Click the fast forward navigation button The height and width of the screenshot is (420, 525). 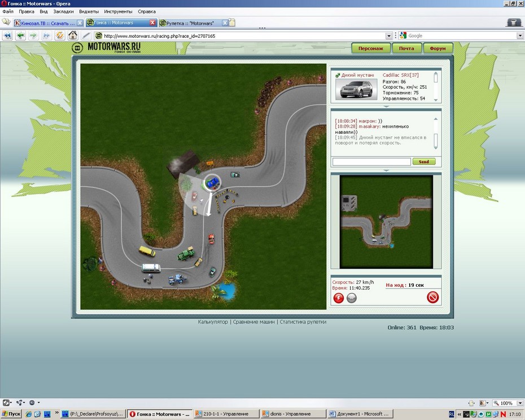pos(46,36)
